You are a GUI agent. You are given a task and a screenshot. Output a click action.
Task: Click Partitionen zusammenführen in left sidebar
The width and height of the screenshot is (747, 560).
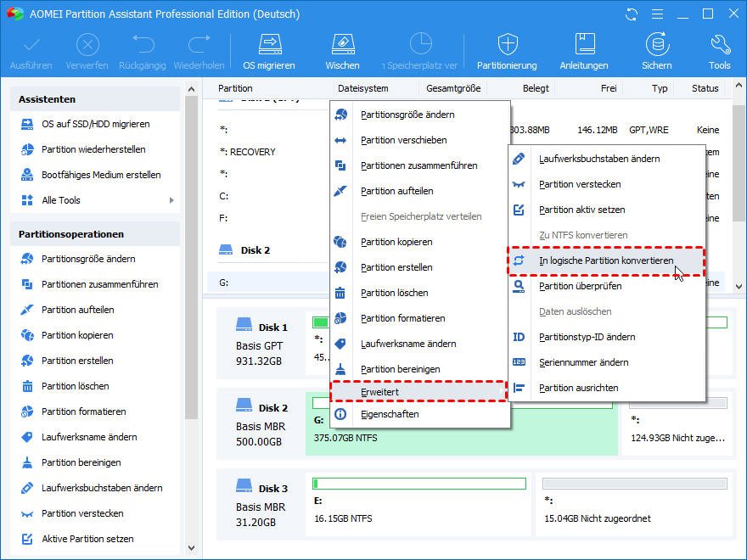pyautogui.click(x=99, y=284)
